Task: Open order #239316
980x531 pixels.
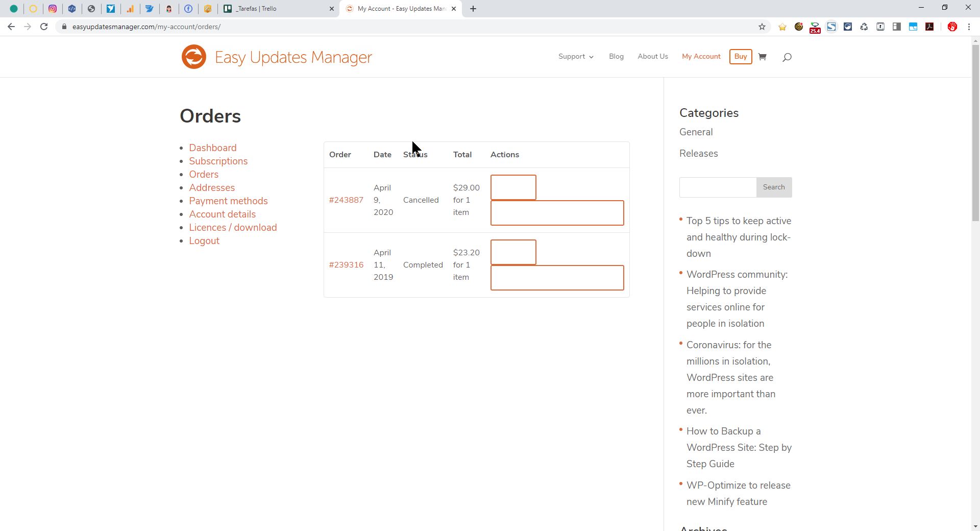Action: [x=346, y=265]
